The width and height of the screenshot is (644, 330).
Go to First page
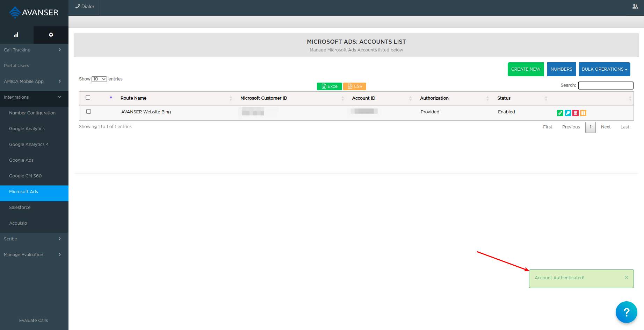click(548, 127)
